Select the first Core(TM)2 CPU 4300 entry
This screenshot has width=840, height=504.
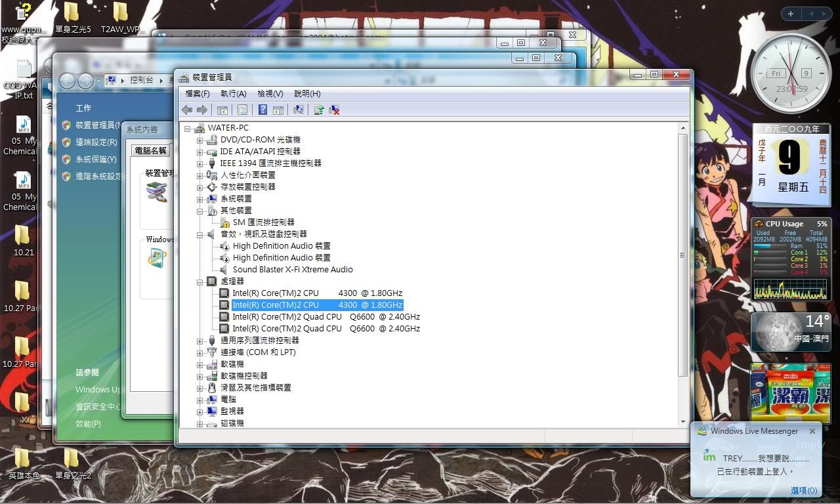pos(317,293)
